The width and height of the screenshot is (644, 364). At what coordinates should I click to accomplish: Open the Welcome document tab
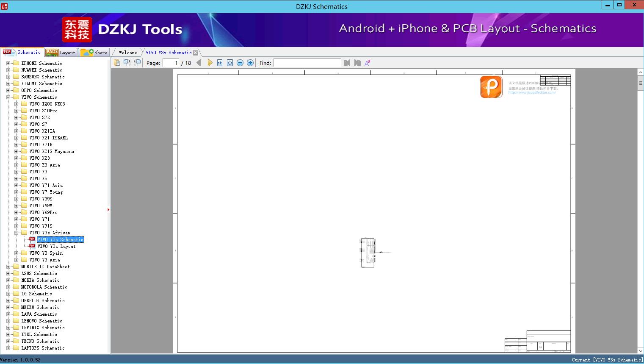click(128, 53)
